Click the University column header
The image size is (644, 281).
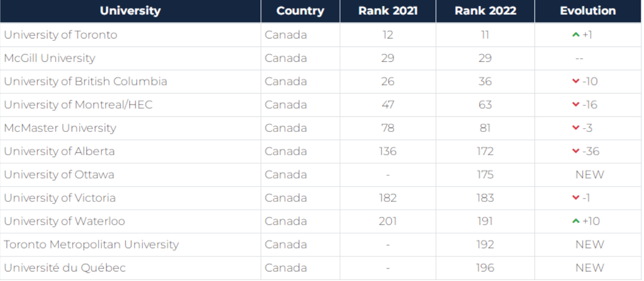[130, 11]
